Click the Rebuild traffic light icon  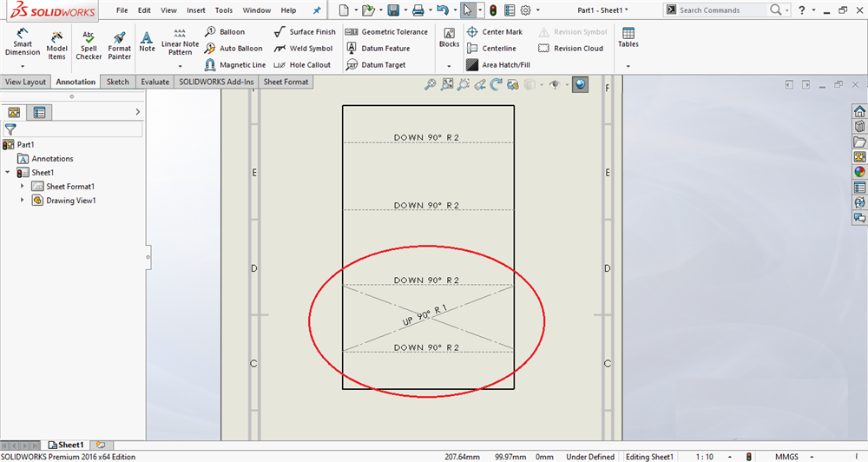(493, 10)
